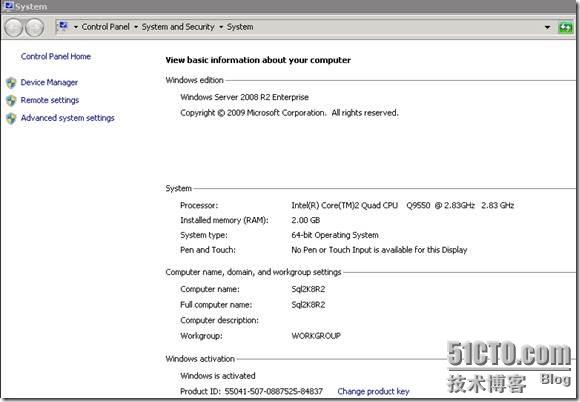The image size is (580, 402).
Task: Click the Forward navigation arrow button
Action: [35, 27]
